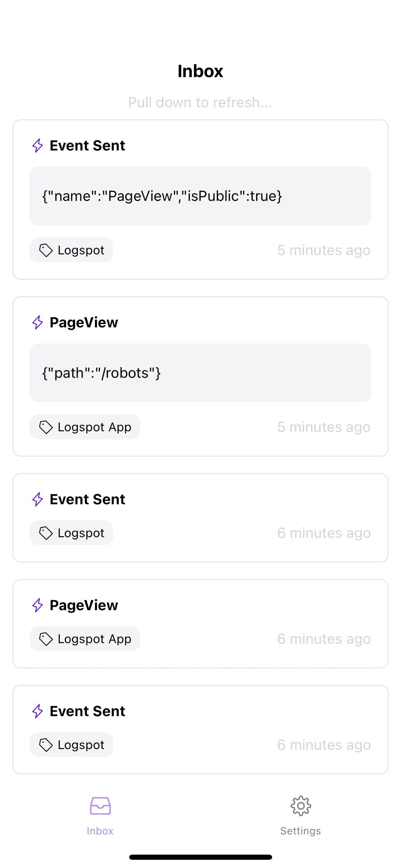401x868 pixels.
Task: Tap the lightning icon on the 6-minutes-ago PageView card
Action: point(37,605)
